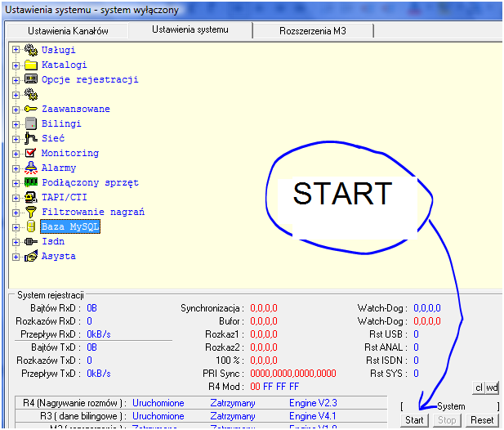This screenshot has width=504, height=430.
Task: Select highlighted Baza MySQL label
Action: pos(70,226)
